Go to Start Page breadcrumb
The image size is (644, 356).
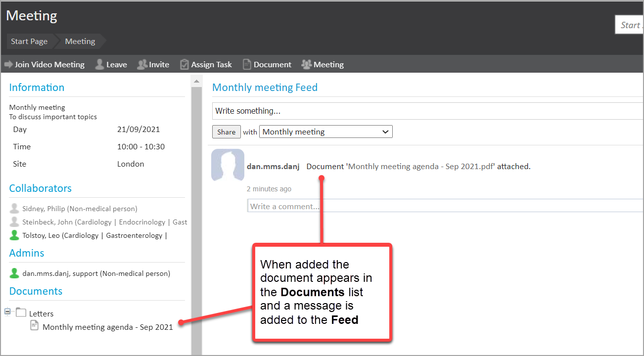(x=29, y=42)
